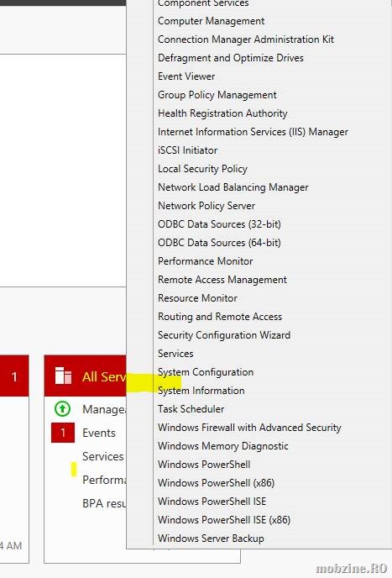The height and width of the screenshot is (578, 392).
Task: Launch Resource Monitor
Action: pos(197,298)
